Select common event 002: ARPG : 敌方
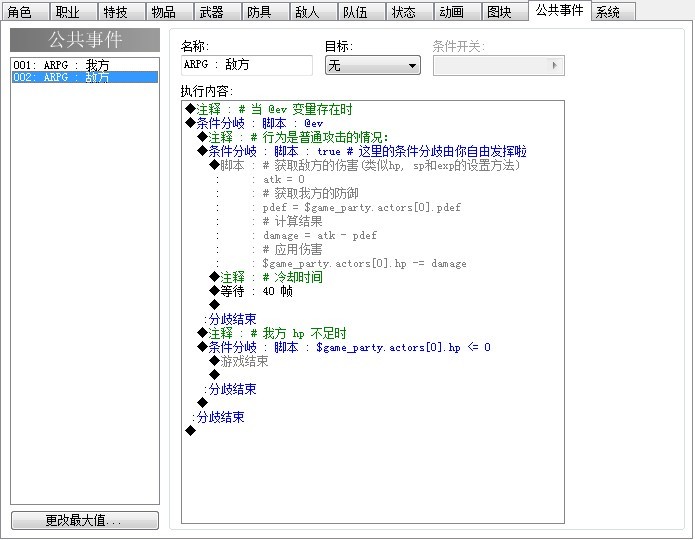 pyautogui.click(x=85, y=77)
